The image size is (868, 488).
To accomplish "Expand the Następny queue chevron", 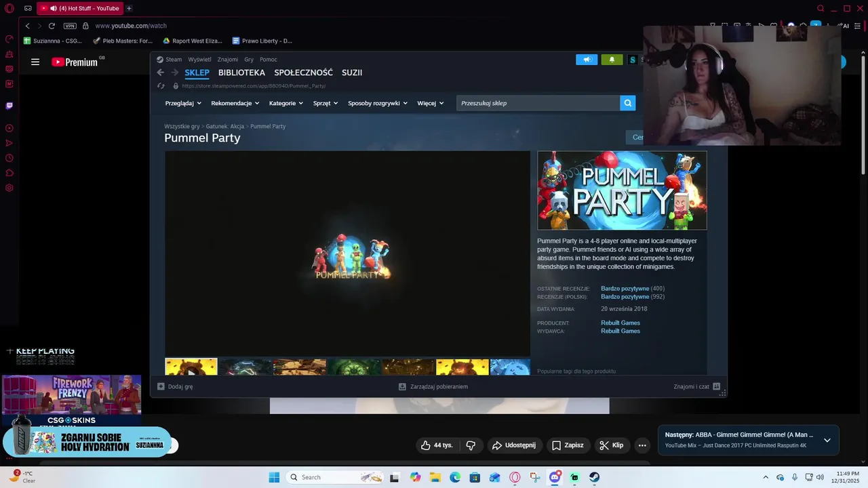I will (x=827, y=440).
